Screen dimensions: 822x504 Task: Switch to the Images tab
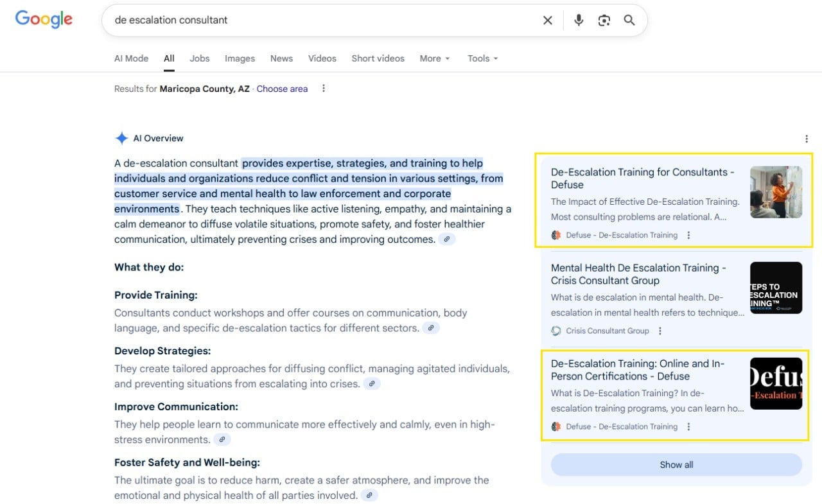(240, 58)
